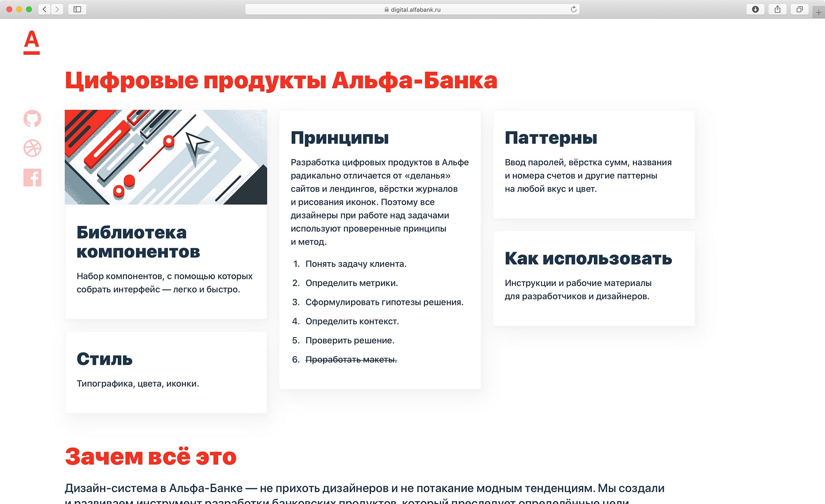Focus the digital.alfabank.ru address field
Screen dimensions: 825x504
(x=412, y=9)
